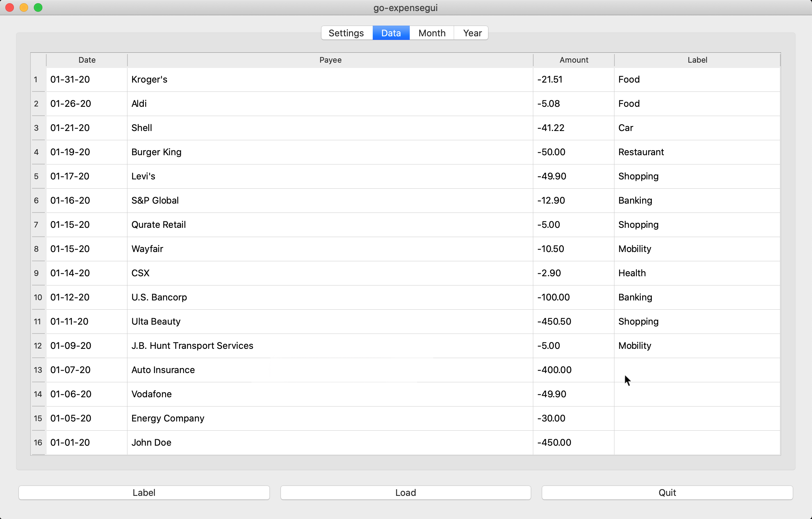The image size is (812, 519).
Task: Click the Date column header
Action: tap(87, 60)
